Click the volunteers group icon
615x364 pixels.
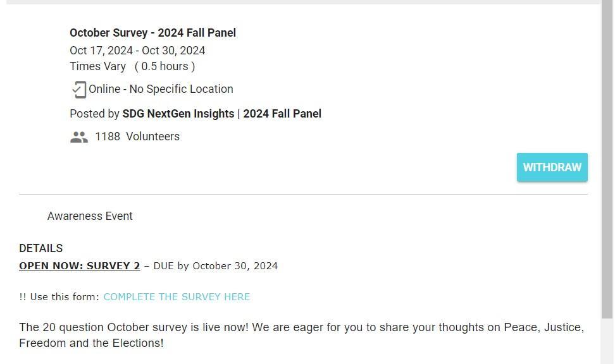click(x=79, y=137)
